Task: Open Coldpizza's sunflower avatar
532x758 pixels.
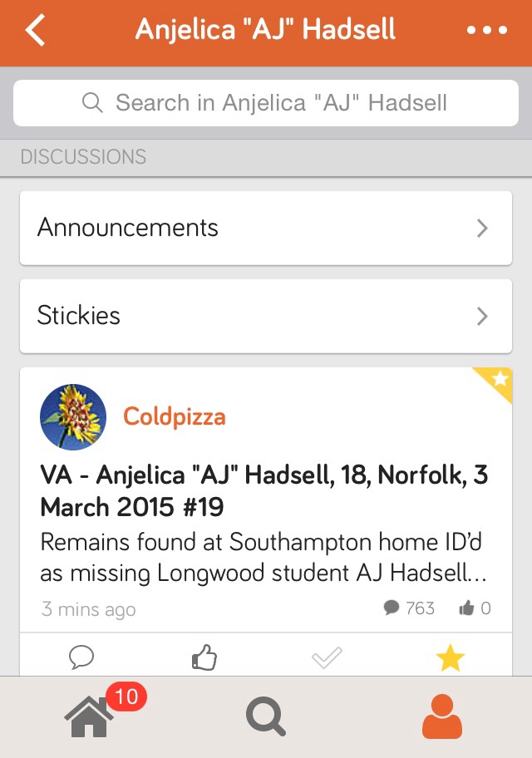Action: click(73, 416)
